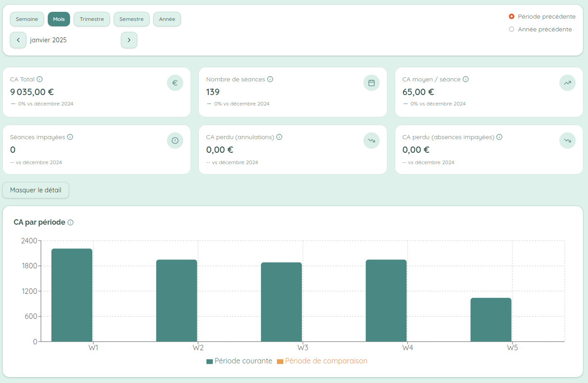Click the alert icon in Séances impayées card

coord(175,141)
